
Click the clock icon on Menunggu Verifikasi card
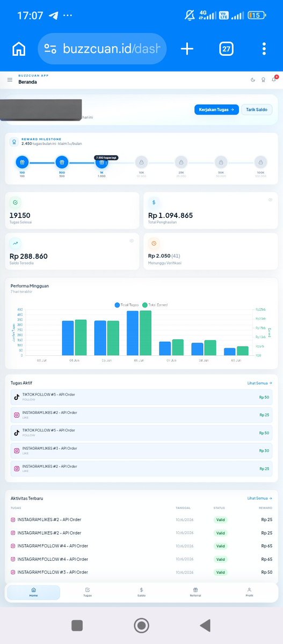(x=154, y=243)
